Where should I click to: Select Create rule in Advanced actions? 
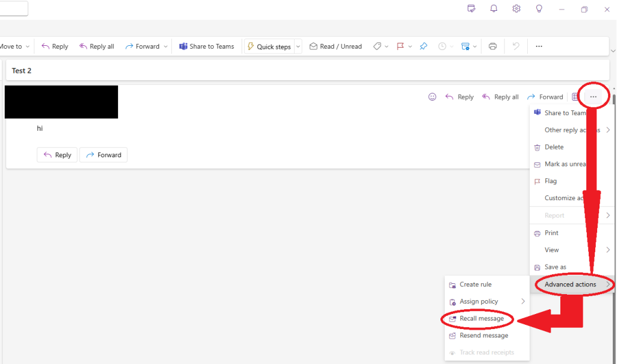tap(475, 284)
